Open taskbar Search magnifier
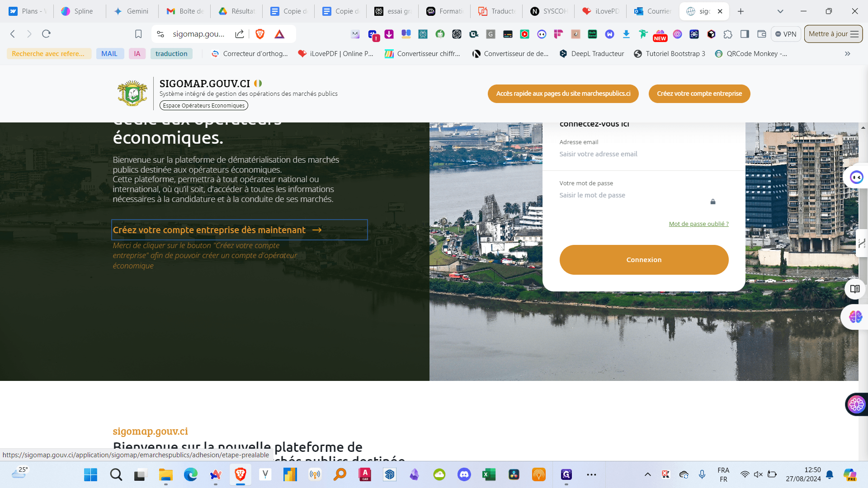The width and height of the screenshot is (868, 488). click(x=116, y=474)
